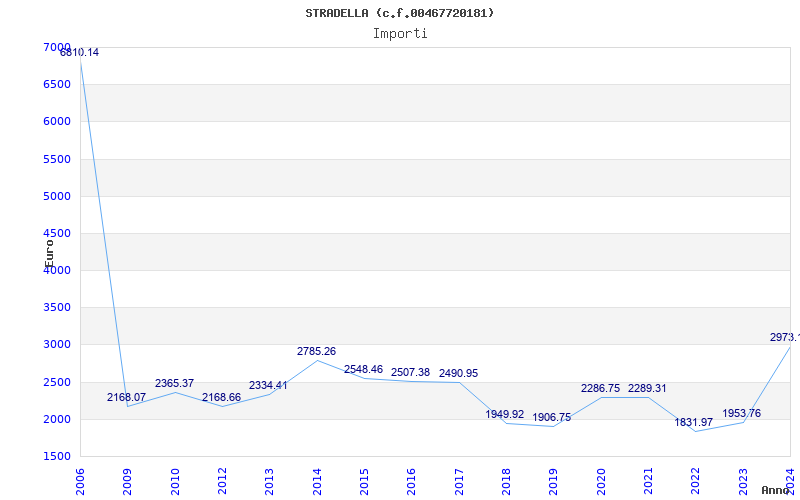The image size is (800, 500).
Task: Click the 2006 year axis label
Action: 80,482
